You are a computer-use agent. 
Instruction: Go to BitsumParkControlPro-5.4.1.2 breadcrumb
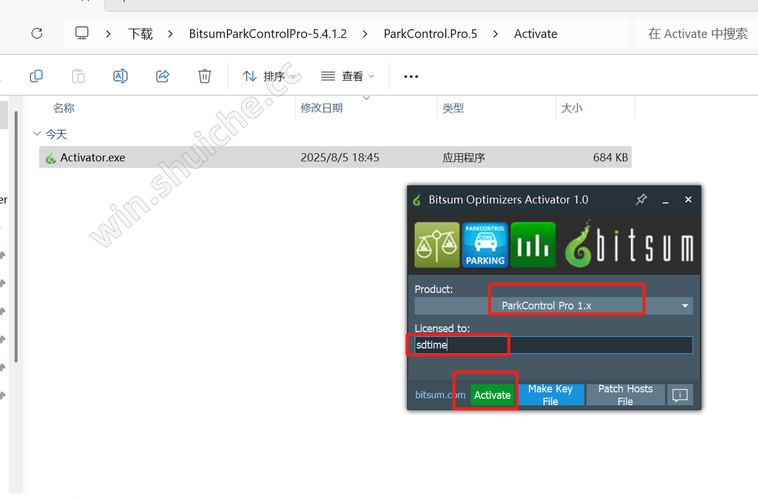(x=268, y=34)
